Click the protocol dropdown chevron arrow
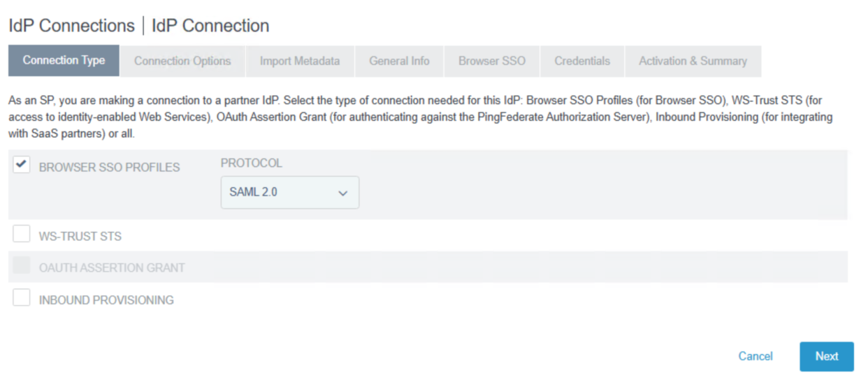This screenshot has height=380, width=868. click(x=342, y=193)
